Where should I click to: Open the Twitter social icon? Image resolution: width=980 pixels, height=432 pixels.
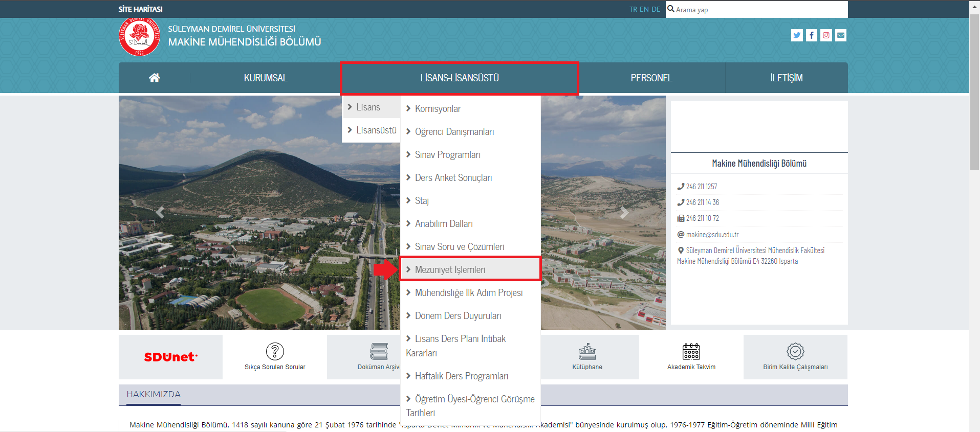point(797,35)
